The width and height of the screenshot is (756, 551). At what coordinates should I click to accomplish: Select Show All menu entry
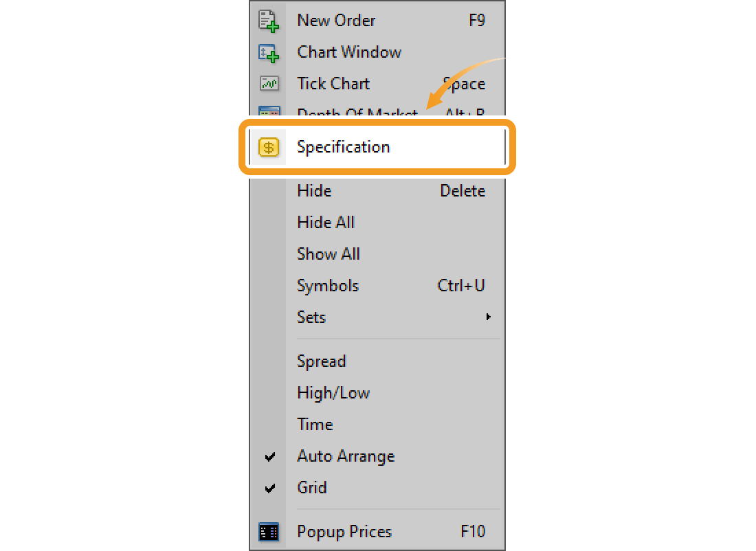[x=329, y=254]
